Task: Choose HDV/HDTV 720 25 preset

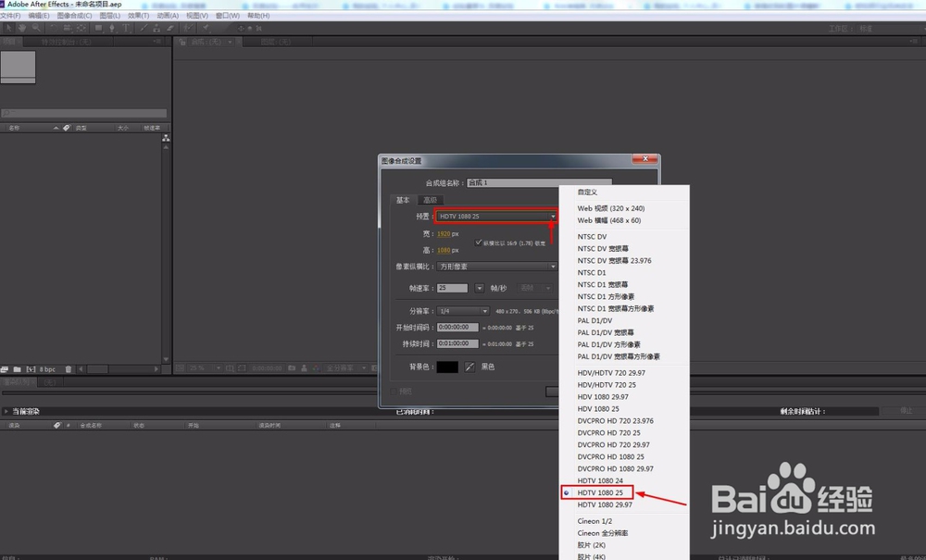Action: (x=607, y=385)
